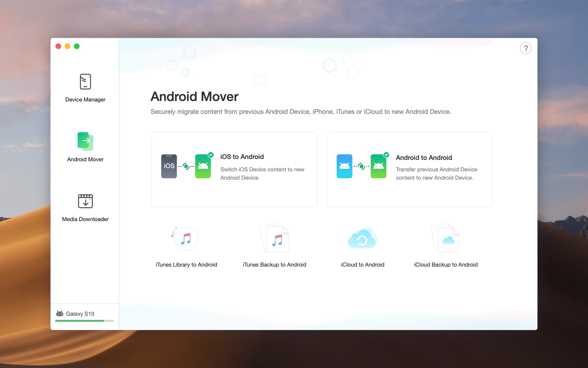
Task: Open the Media Downloader icon
Action: [85, 201]
